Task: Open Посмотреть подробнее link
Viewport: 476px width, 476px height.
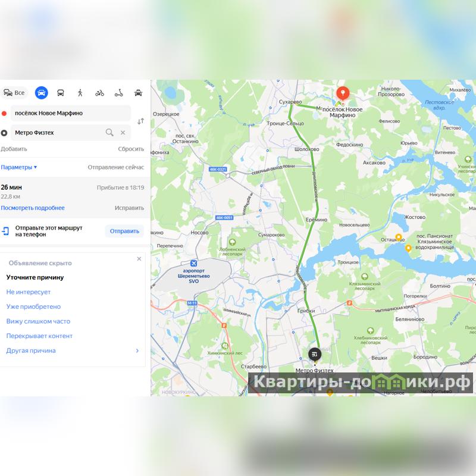Action: (x=33, y=208)
